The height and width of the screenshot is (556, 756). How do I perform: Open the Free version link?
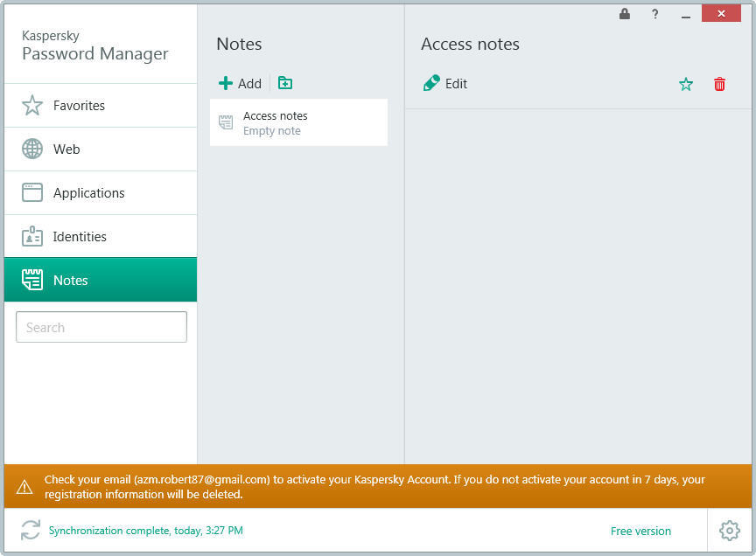tap(640, 531)
